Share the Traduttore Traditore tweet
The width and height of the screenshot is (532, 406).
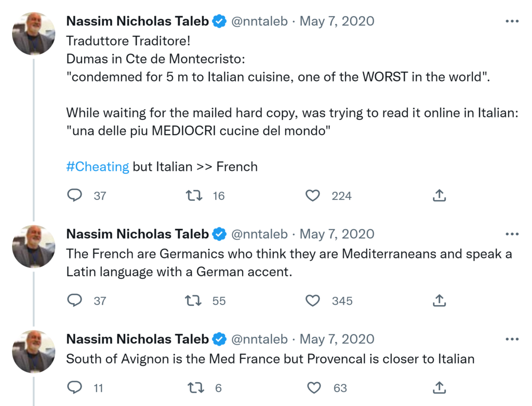pos(439,196)
